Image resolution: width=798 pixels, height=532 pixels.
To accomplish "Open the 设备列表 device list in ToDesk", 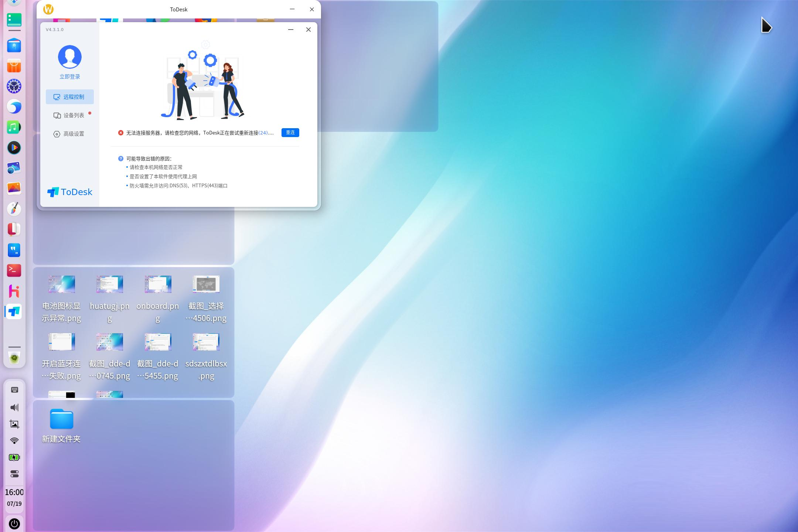I will tap(70, 115).
